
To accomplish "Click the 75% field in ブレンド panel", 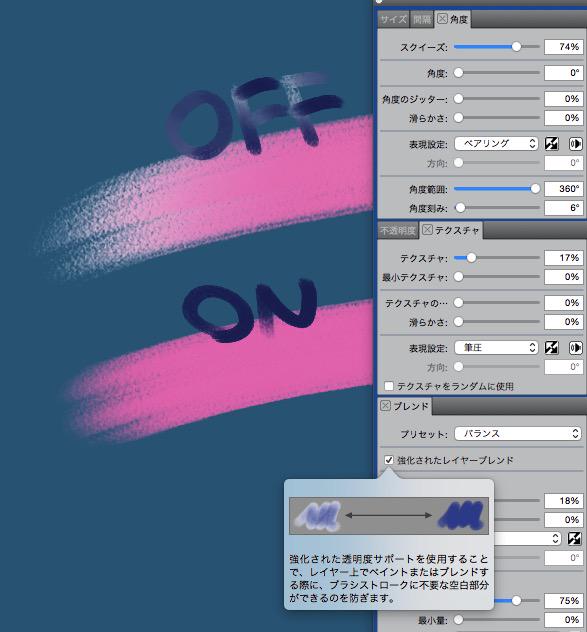I will pos(563,601).
